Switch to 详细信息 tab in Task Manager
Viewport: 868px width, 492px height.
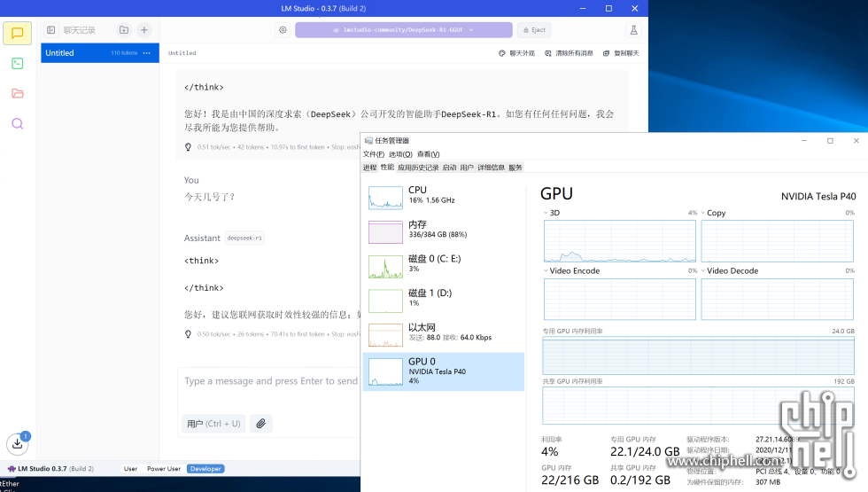coord(491,168)
